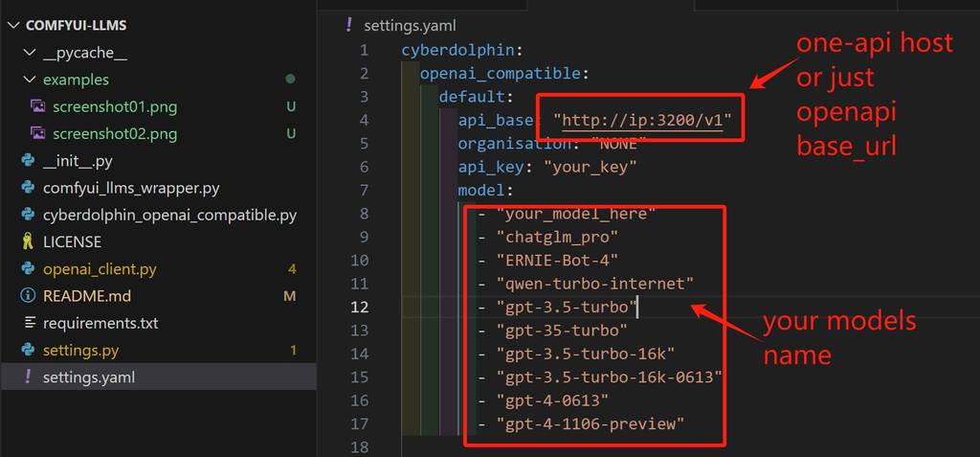Click the text file icon beside requirements.txt
The width and height of the screenshot is (980, 457).
(x=28, y=323)
